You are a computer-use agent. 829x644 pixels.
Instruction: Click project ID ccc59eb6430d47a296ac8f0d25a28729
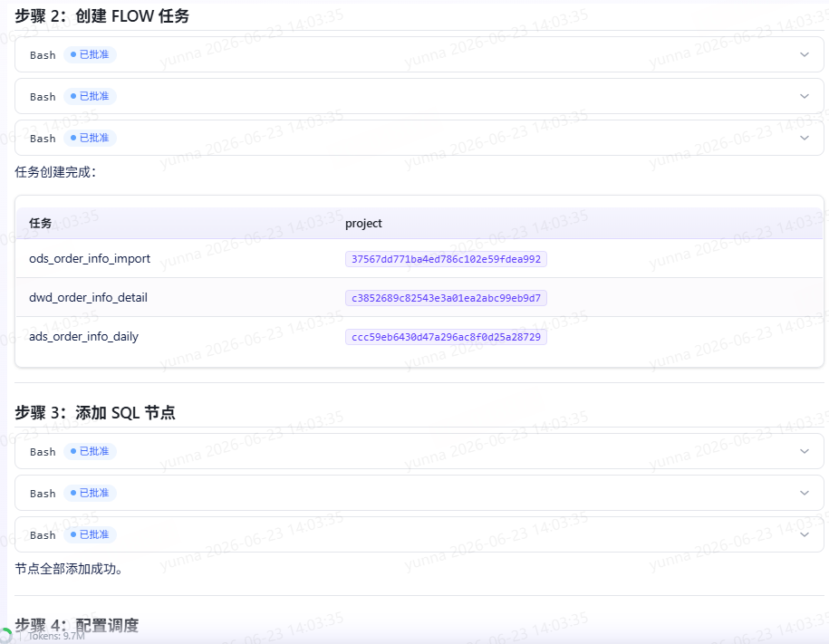(446, 337)
